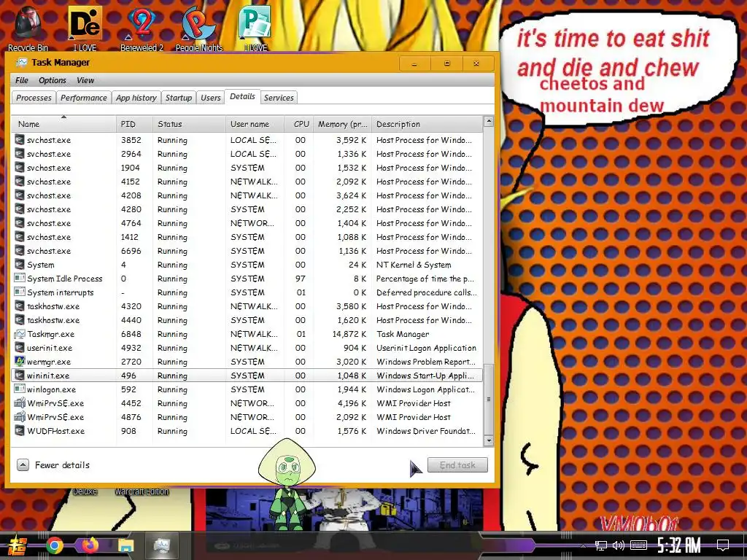
Task: Open the De 'I LOVE' desktop shortcut
Action: click(x=85, y=28)
